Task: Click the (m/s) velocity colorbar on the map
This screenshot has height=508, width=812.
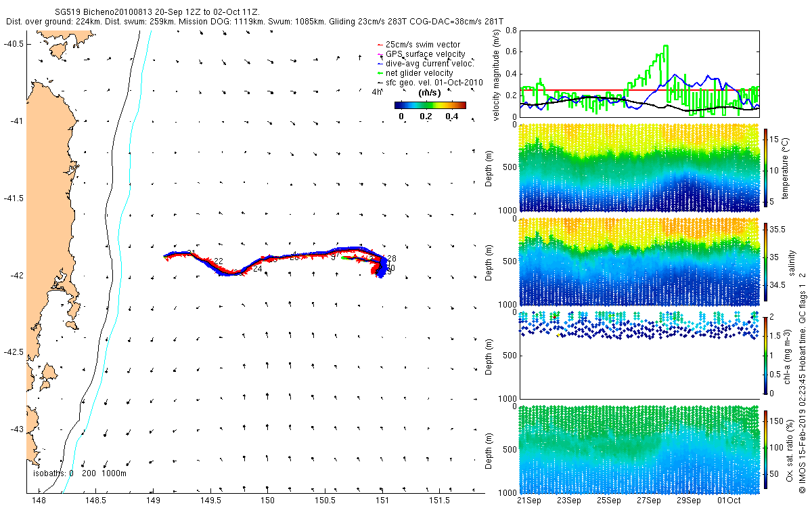Action: point(430,105)
